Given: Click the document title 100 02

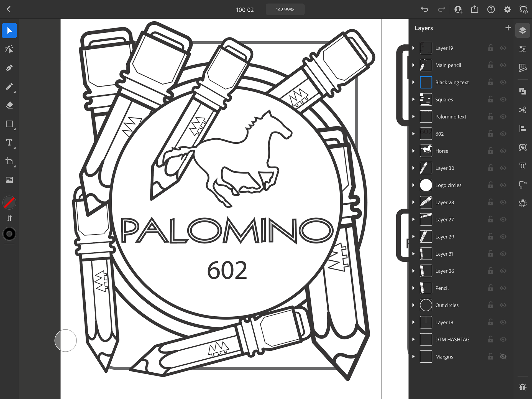Looking at the screenshot, I should tap(245, 10).
